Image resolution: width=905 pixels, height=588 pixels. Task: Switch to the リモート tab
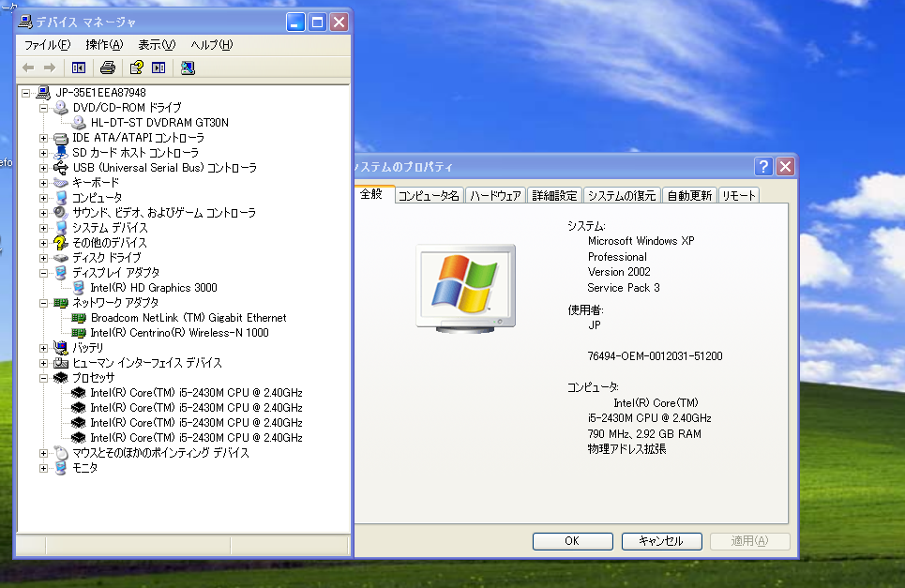pyautogui.click(x=738, y=196)
